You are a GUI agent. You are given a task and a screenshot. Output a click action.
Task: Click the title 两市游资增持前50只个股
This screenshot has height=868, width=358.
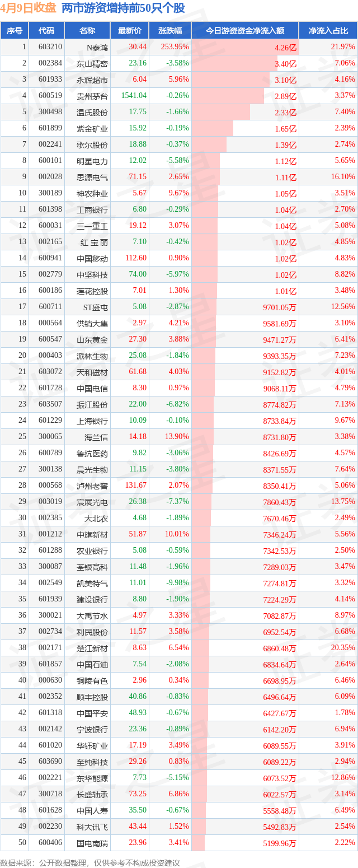click(x=123, y=8)
